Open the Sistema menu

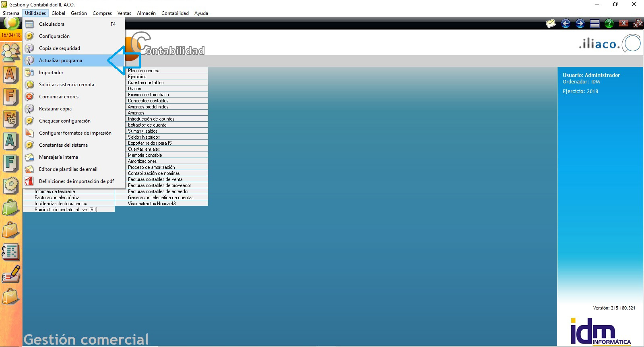pos(11,13)
